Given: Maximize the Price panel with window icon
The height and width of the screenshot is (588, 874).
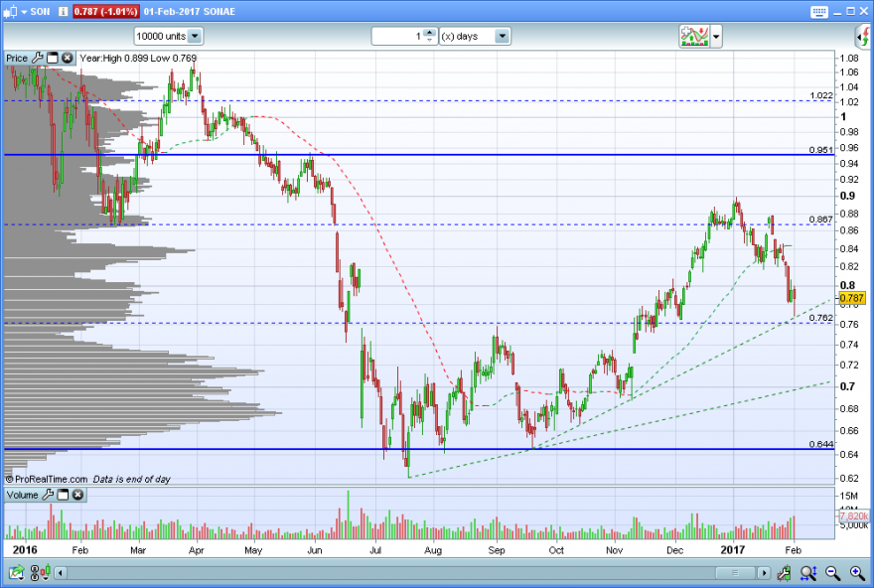Looking at the screenshot, I should (x=53, y=58).
